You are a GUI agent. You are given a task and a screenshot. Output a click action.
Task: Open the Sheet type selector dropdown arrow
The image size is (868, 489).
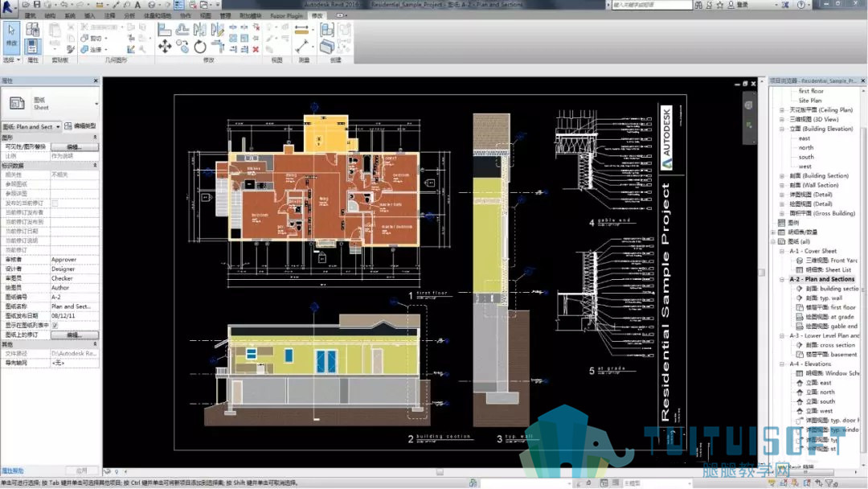(96, 104)
